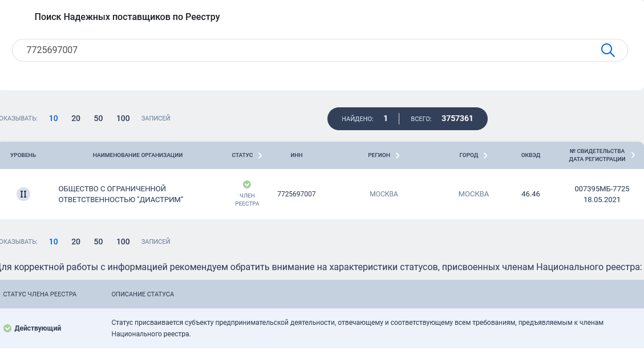Screen dimensions: 644x354
Task: Click the level II badge icon
Action: click(x=23, y=194)
